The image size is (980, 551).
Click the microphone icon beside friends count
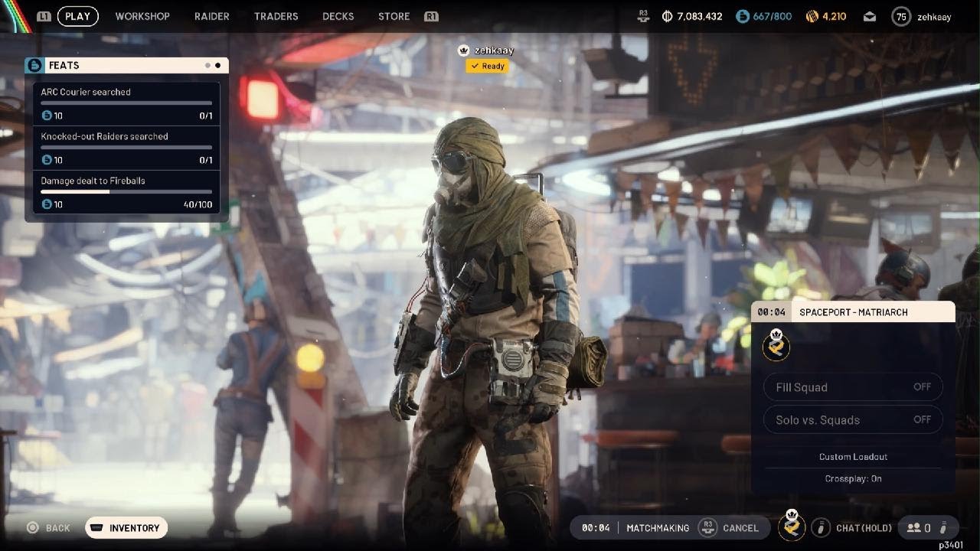click(x=943, y=528)
